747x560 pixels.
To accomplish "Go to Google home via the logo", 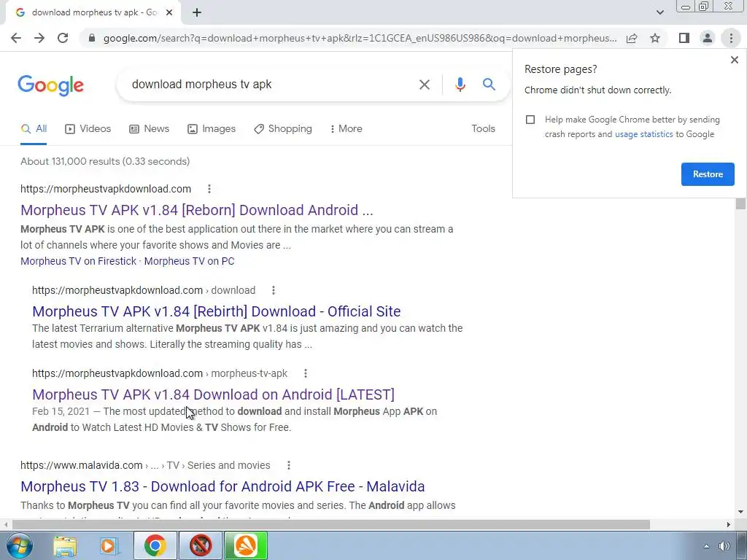I will [x=50, y=86].
